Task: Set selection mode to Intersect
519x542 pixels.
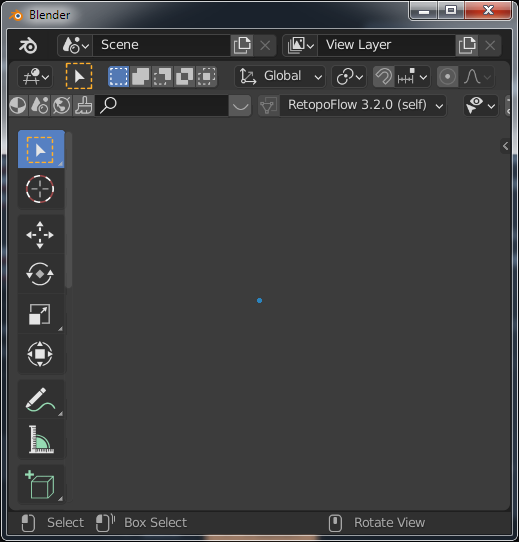Action: coord(206,76)
